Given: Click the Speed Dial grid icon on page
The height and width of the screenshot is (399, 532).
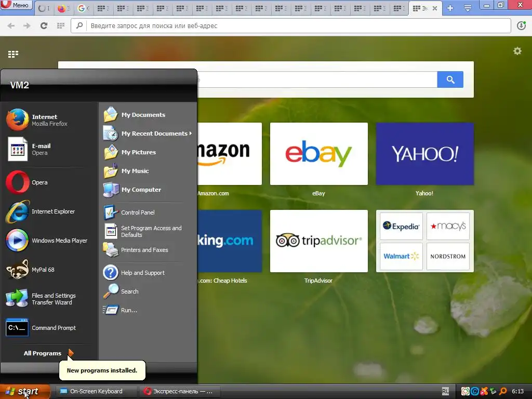Looking at the screenshot, I should pyautogui.click(x=13, y=54).
